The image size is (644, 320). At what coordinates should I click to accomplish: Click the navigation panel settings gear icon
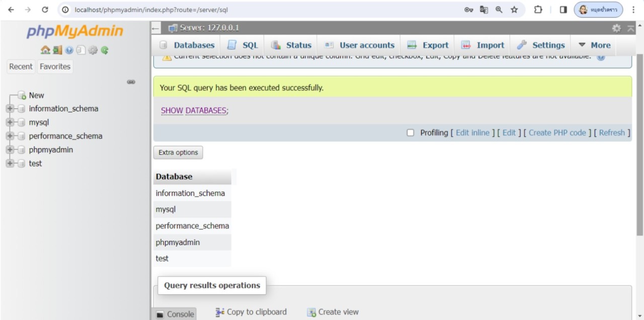point(93,50)
